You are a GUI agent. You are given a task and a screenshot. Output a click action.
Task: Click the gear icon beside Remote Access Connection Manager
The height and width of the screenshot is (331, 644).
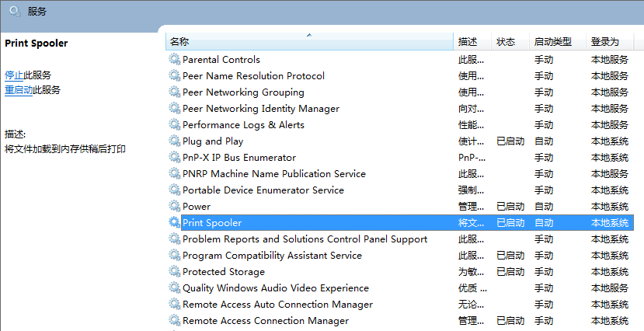[x=175, y=321]
